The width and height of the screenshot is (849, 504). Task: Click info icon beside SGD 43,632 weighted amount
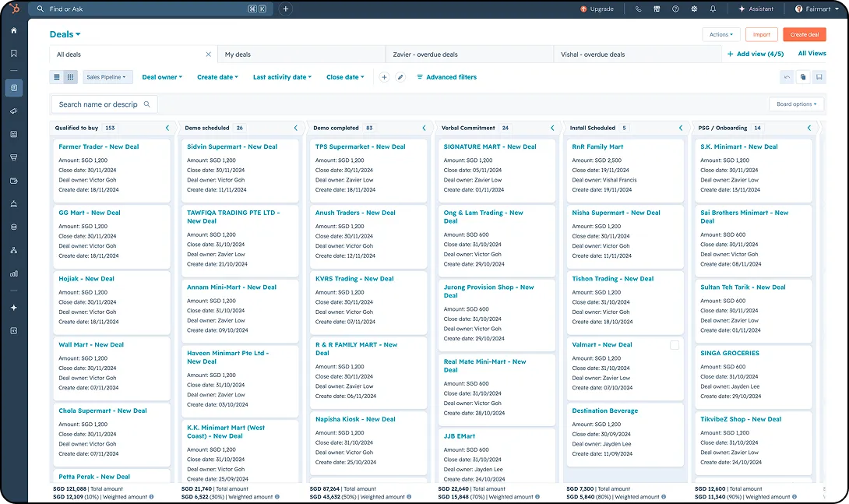409,497
